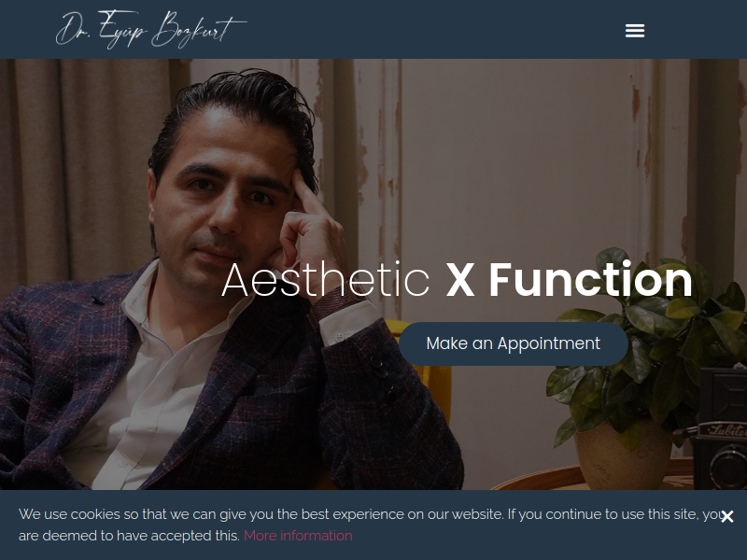
Task: Click the bold X between Aesthetic and Function
Action: coord(459,281)
